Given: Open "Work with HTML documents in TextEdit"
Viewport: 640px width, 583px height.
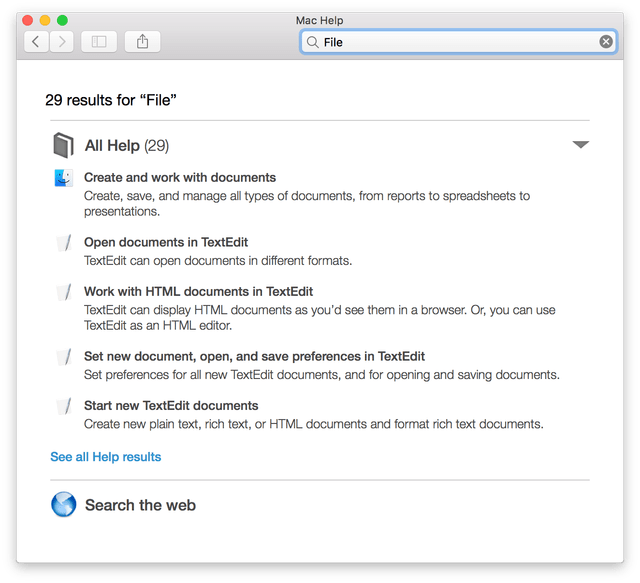Looking at the screenshot, I should pos(198,292).
